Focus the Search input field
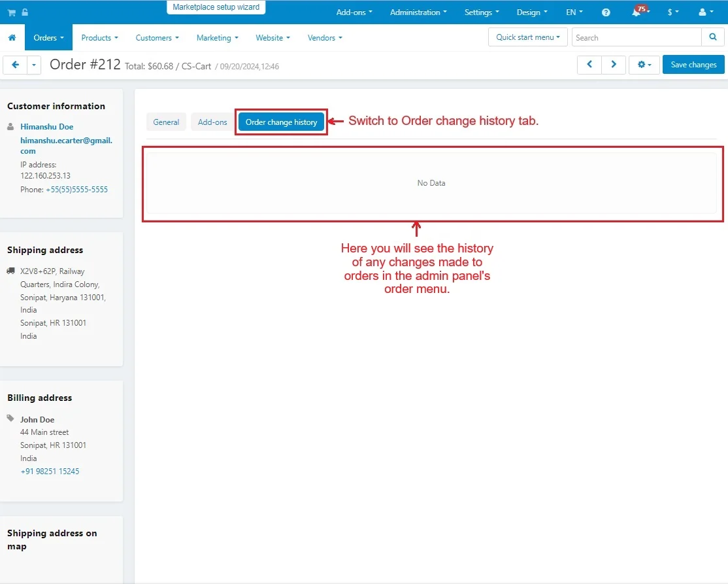The width and height of the screenshot is (728, 584). coord(636,37)
